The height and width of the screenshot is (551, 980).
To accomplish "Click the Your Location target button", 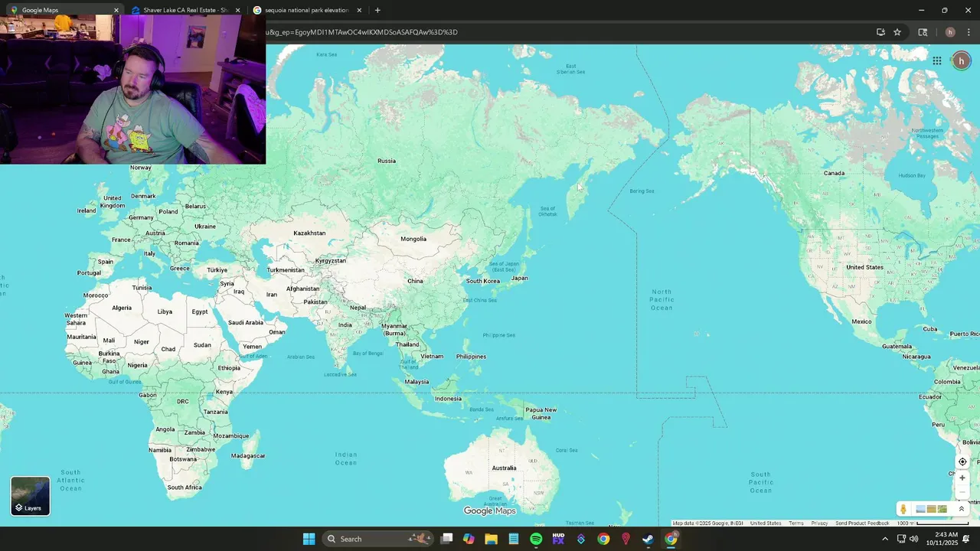I will pyautogui.click(x=962, y=461).
